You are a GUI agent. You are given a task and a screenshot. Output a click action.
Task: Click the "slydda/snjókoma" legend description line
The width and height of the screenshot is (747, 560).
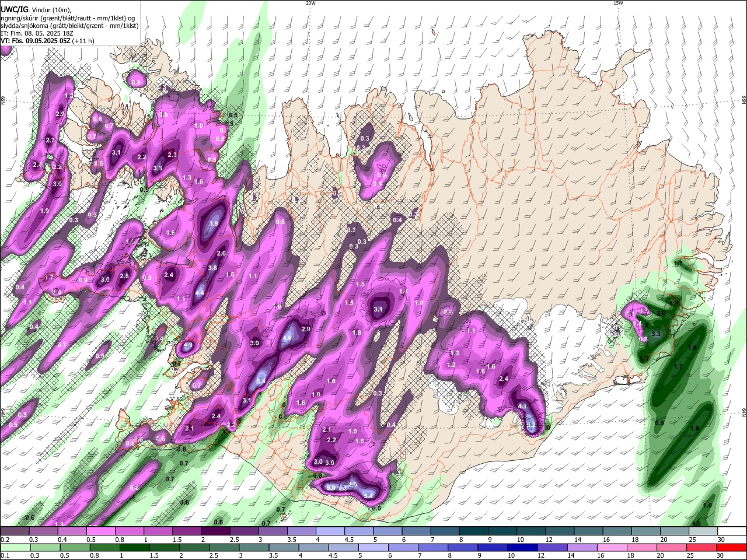(69, 26)
